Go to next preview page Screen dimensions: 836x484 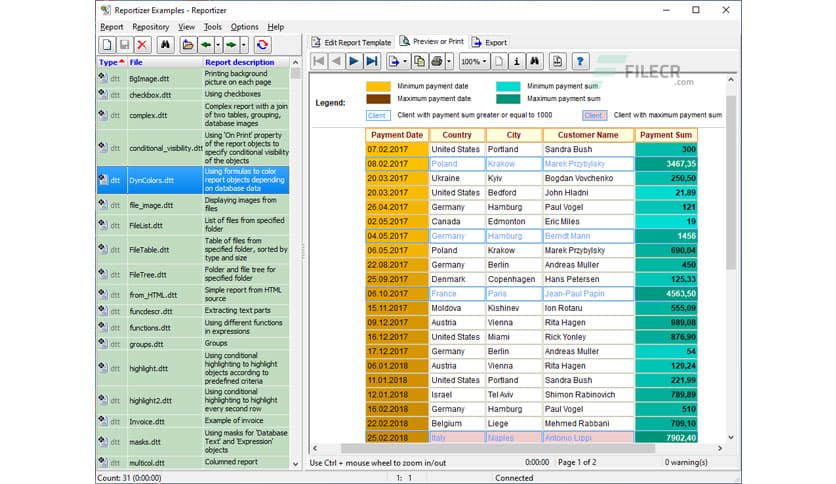pos(354,61)
